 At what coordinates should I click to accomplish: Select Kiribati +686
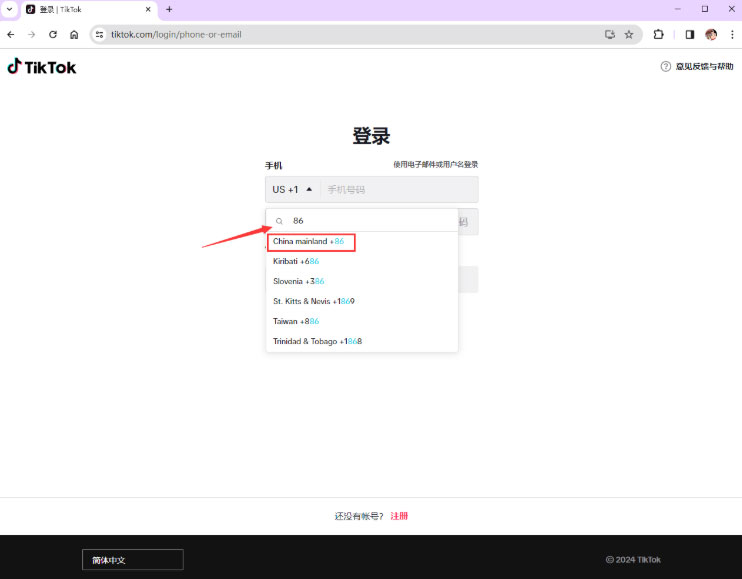[362, 262]
